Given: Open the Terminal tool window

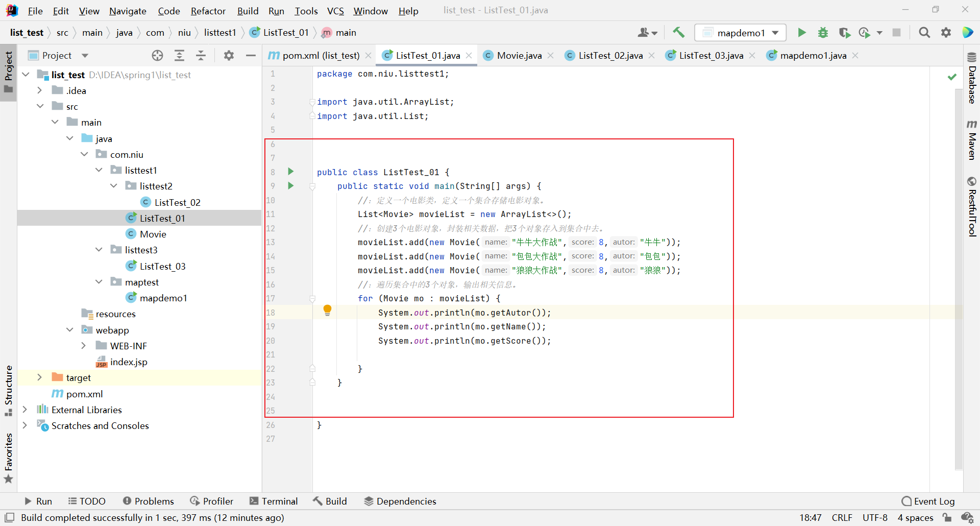Looking at the screenshot, I should (274, 501).
